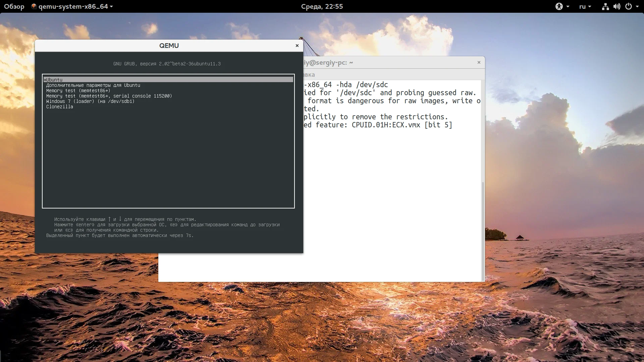644x362 pixels.
Task: Open the Обзор activities overview
Action: (x=14, y=6)
